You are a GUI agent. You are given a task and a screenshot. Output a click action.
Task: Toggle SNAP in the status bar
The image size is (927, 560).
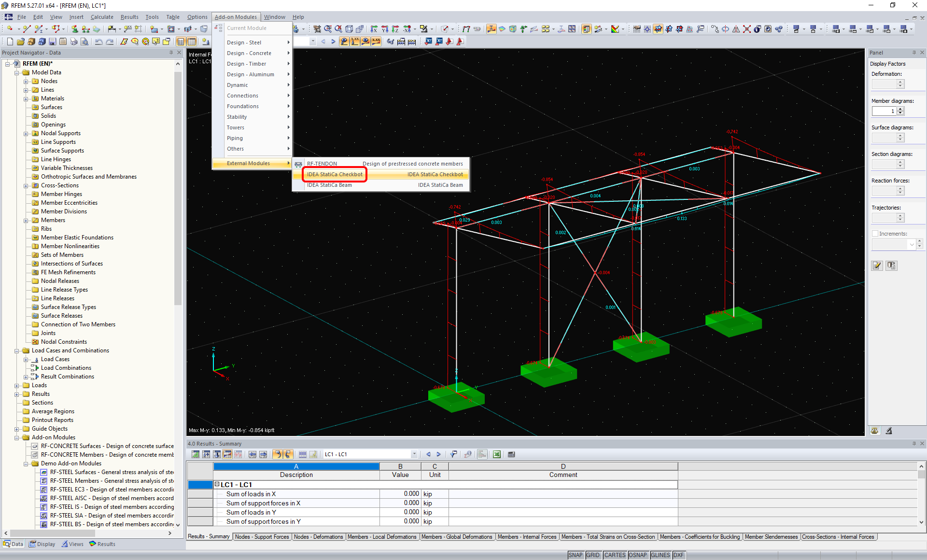coord(576,555)
